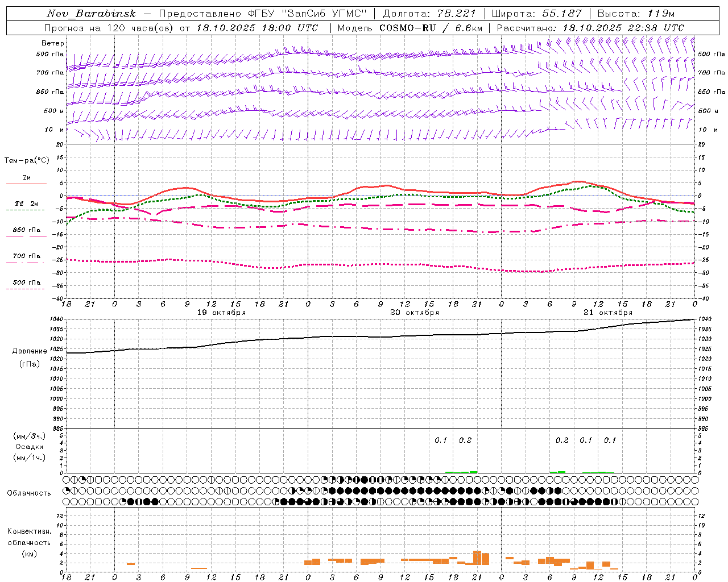Click the Nov_Barabinsk station title
Viewport: 728px width, 582px height.
(91, 14)
